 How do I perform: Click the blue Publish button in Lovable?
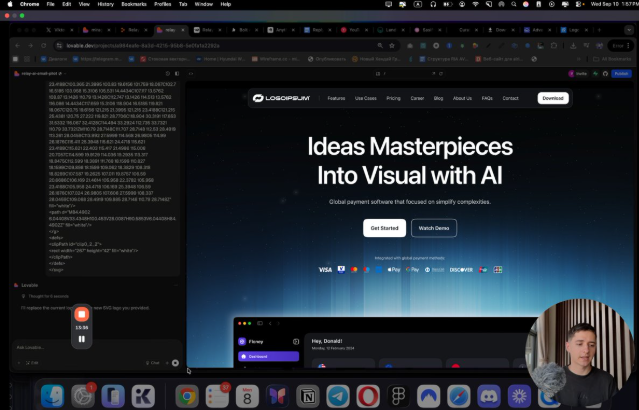[621, 74]
